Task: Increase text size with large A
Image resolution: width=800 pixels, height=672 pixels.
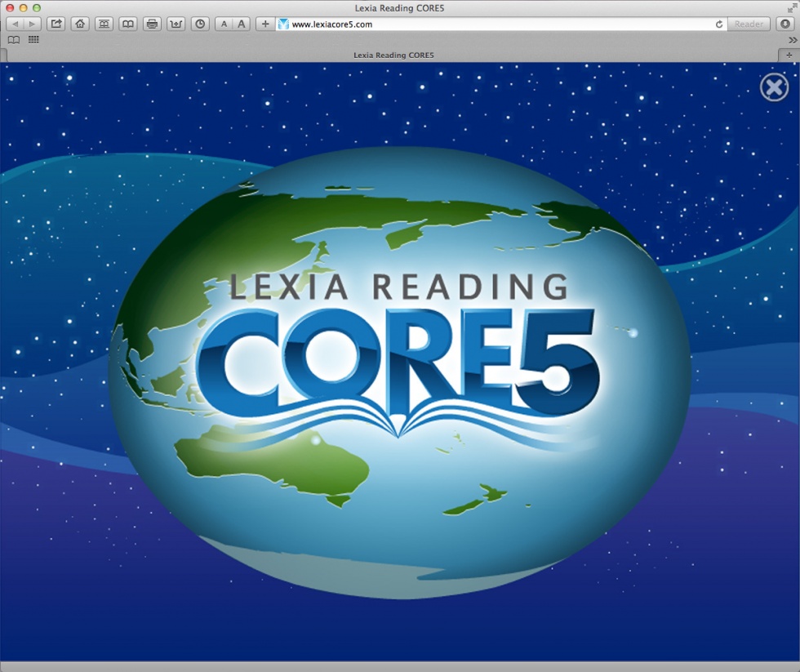Action: 241,24
